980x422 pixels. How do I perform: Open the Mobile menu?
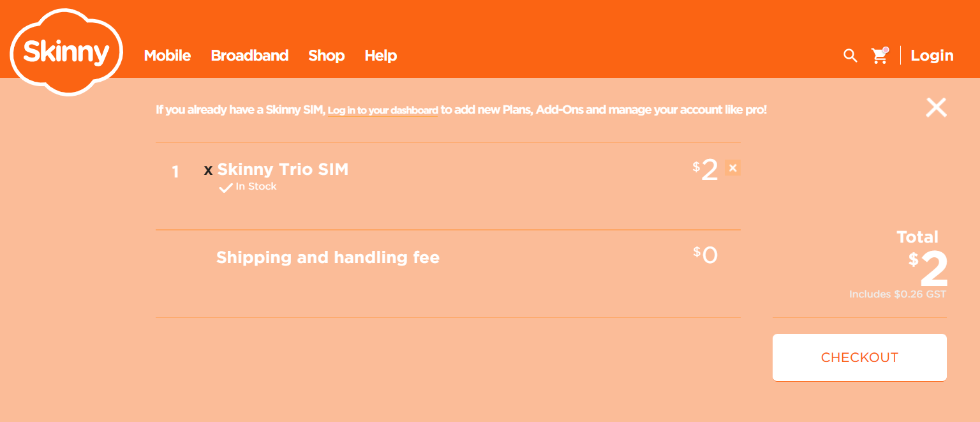pyautogui.click(x=167, y=56)
